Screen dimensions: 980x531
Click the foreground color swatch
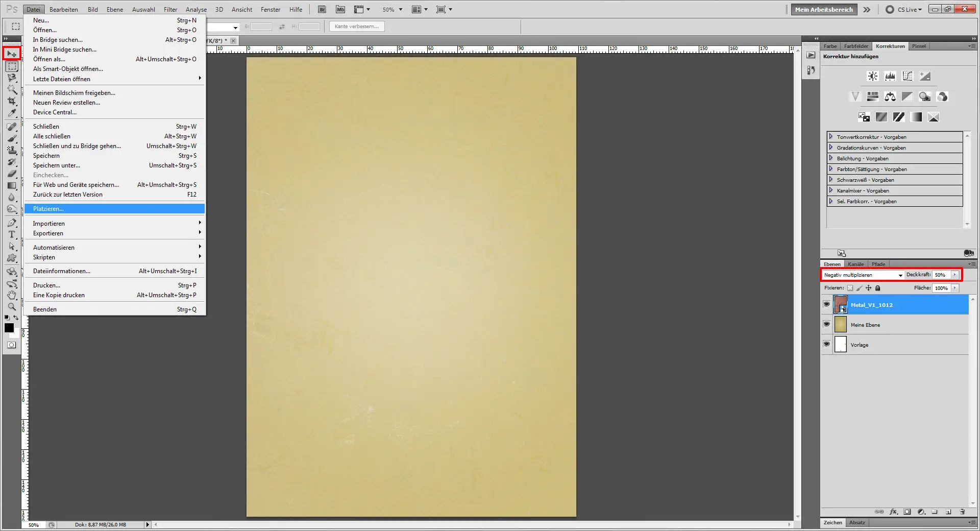[9, 328]
